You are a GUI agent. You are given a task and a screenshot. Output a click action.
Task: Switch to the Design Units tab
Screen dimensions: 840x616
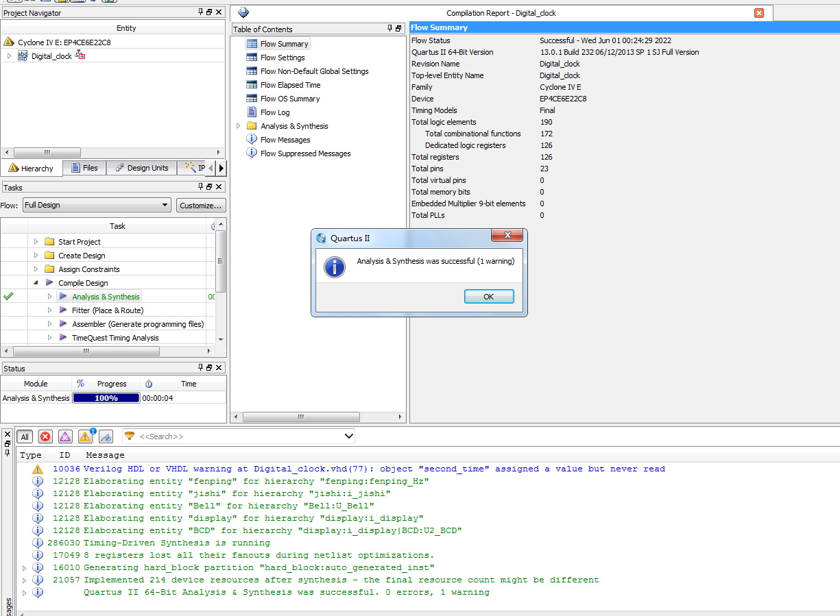(x=142, y=168)
